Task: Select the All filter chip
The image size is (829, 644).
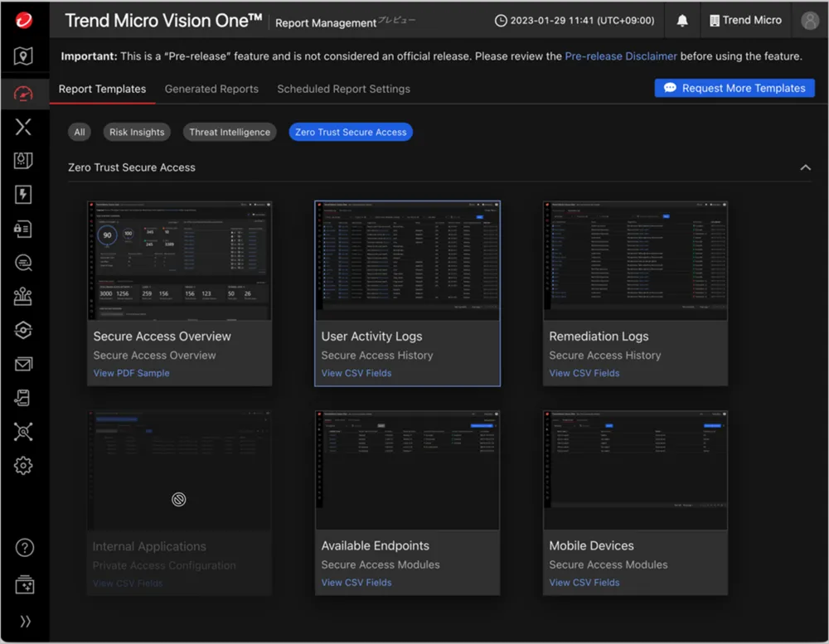Action: (80, 132)
